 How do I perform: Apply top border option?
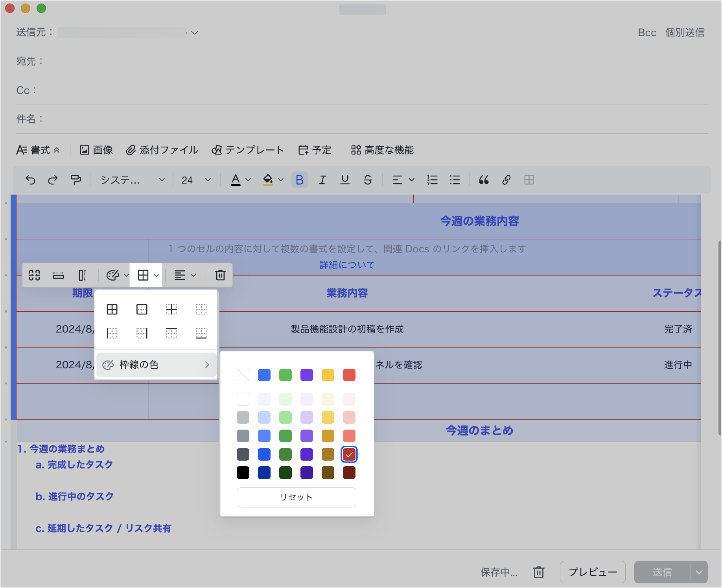171,333
